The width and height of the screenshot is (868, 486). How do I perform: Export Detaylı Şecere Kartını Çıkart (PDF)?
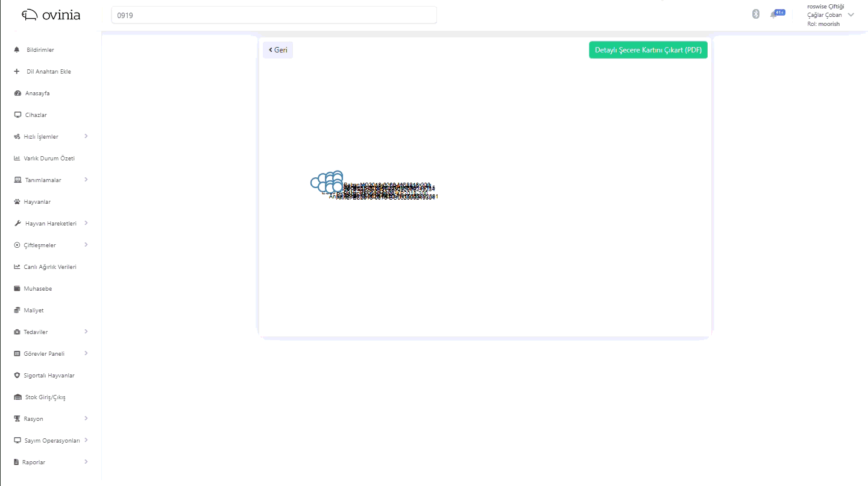click(x=648, y=50)
